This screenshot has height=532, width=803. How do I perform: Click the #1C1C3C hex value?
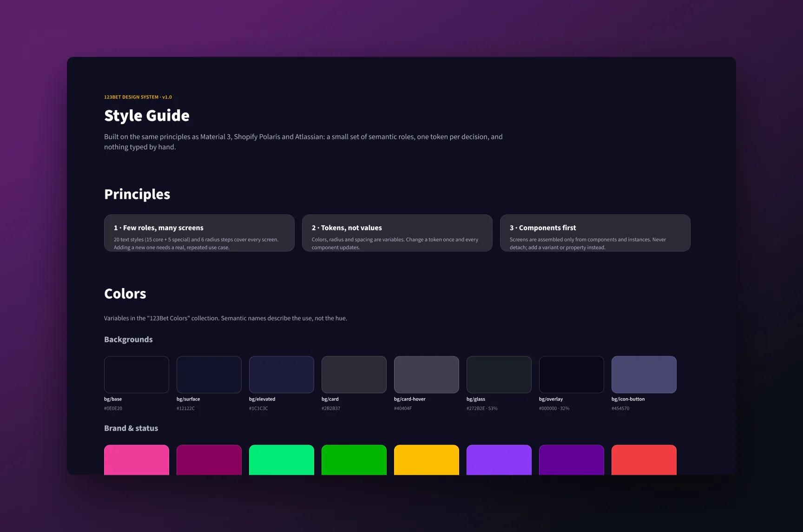click(258, 408)
